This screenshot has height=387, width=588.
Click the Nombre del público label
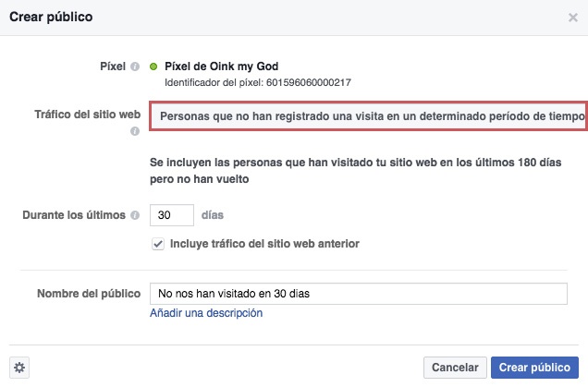point(89,294)
